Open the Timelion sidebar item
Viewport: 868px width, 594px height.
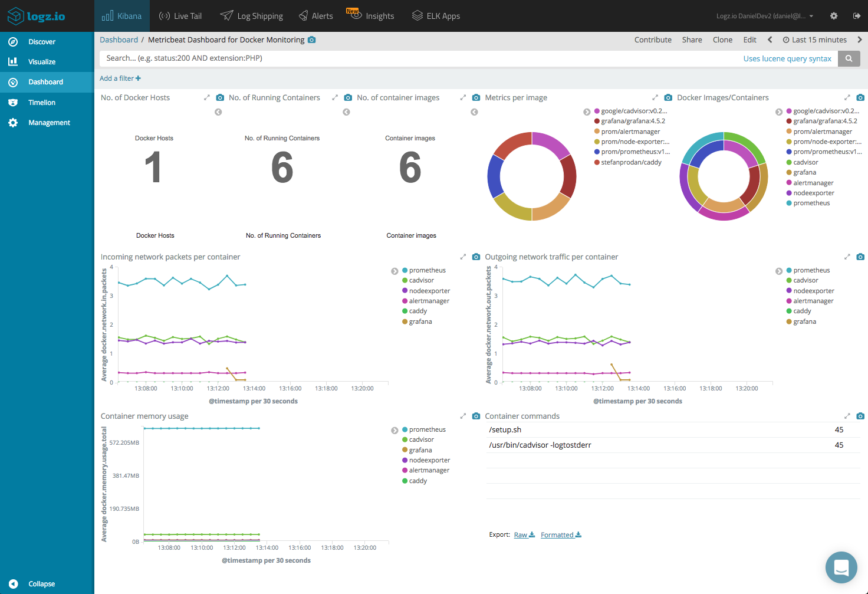(41, 103)
